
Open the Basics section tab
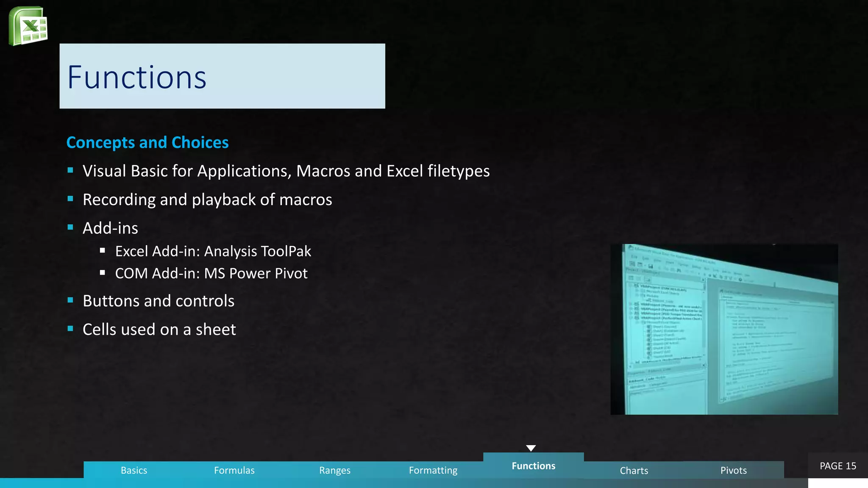point(134,470)
